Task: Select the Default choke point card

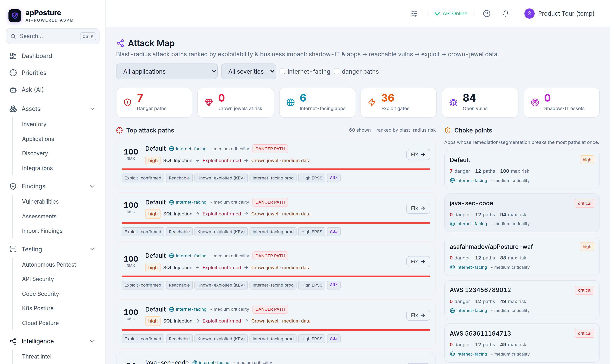Action: (522, 170)
